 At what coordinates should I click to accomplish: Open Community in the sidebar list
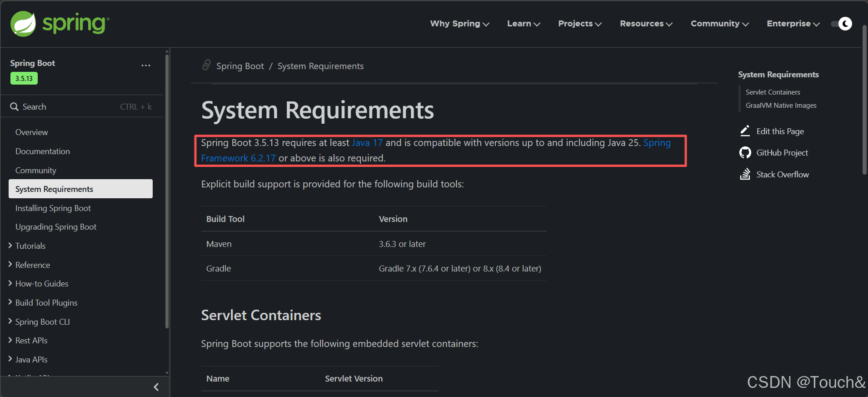pyautogui.click(x=36, y=171)
